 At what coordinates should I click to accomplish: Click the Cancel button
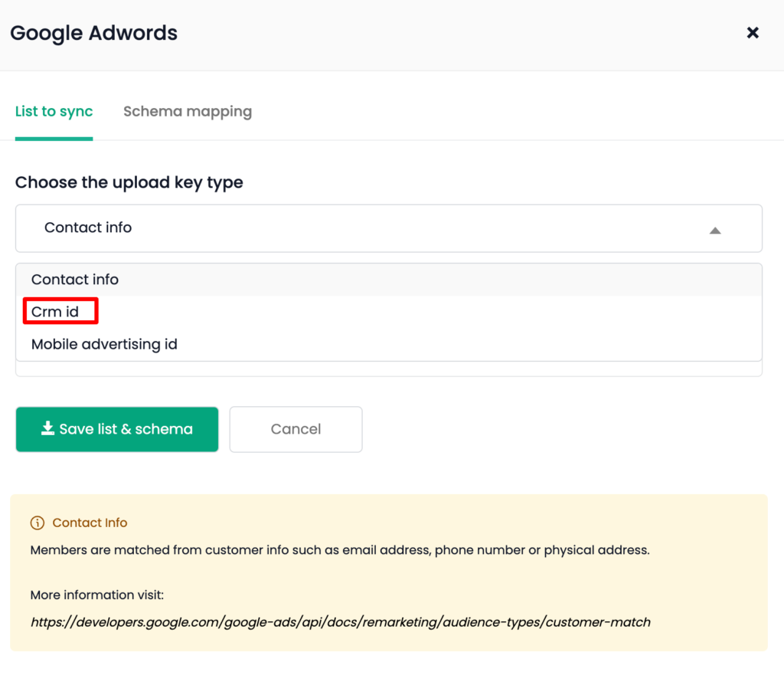[x=296, y=429]
